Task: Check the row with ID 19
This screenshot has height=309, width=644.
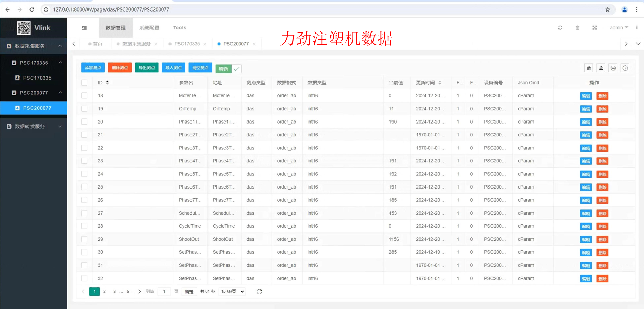Action: click(84, 109)
